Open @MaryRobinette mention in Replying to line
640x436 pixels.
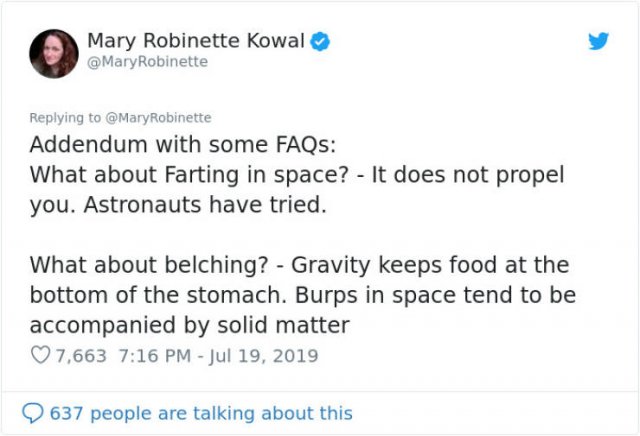[158, 118]
